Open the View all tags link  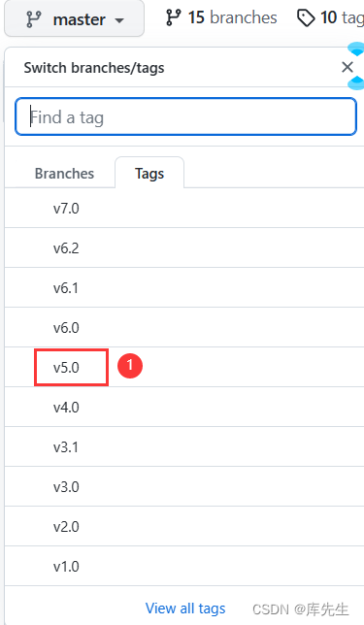coord(185,609)
